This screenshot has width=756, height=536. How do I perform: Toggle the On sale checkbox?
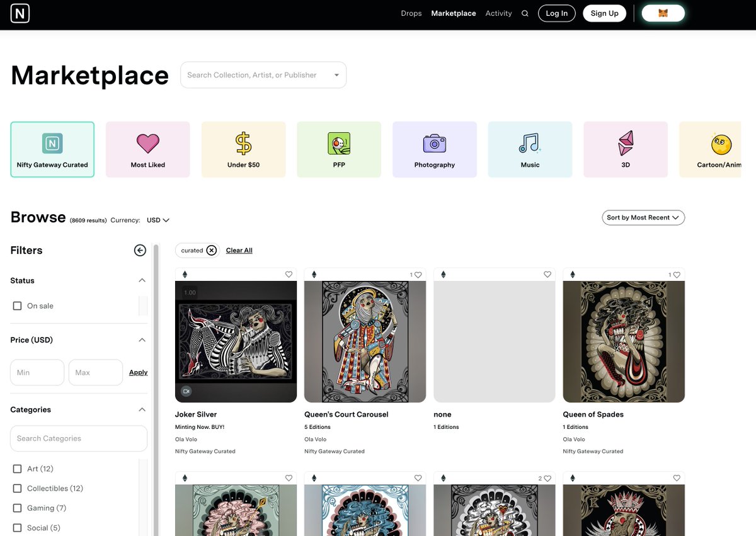click(18, 305)
